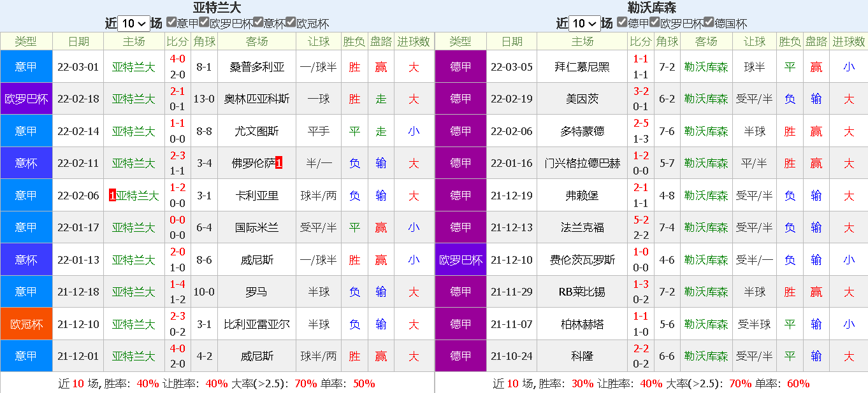The image size is (868, 393).
Task: Click 弗赖堡 home team name
Action: pos(582,196)
